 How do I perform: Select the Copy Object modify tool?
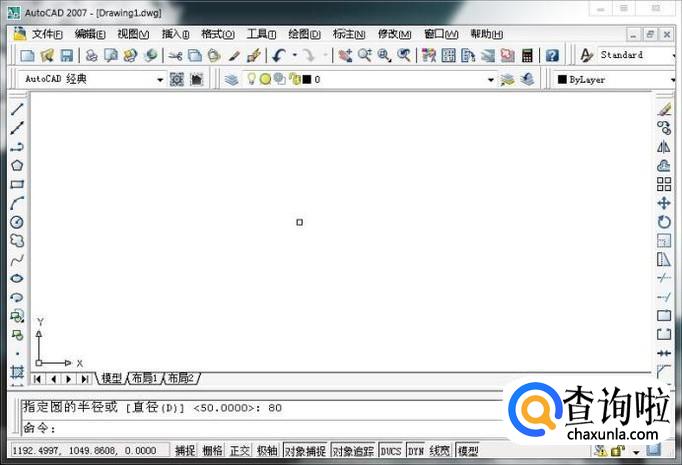[664, 128]
